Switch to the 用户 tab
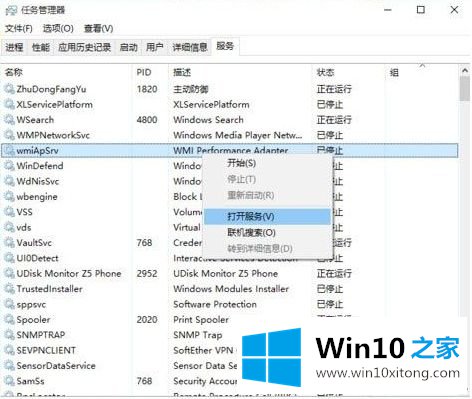Image resolution: width=472 pixels, height=399 pixels. coord(155,47)
